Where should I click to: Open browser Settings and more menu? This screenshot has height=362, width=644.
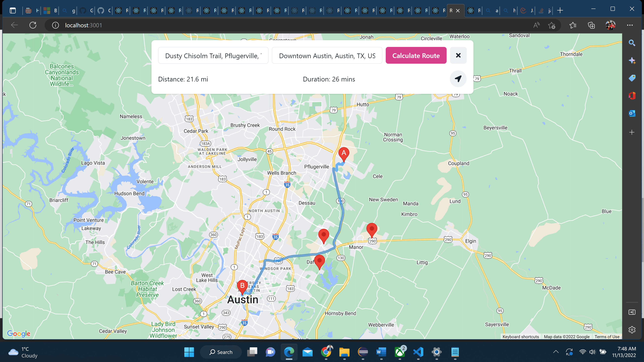coord(630,25)
